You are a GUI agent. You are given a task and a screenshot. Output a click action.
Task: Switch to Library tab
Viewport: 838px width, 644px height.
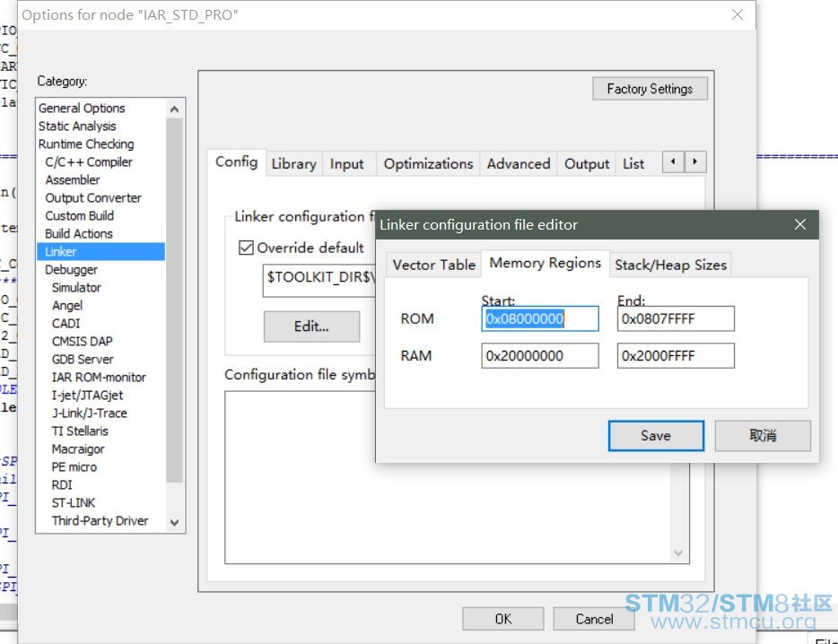pos(293,163)
